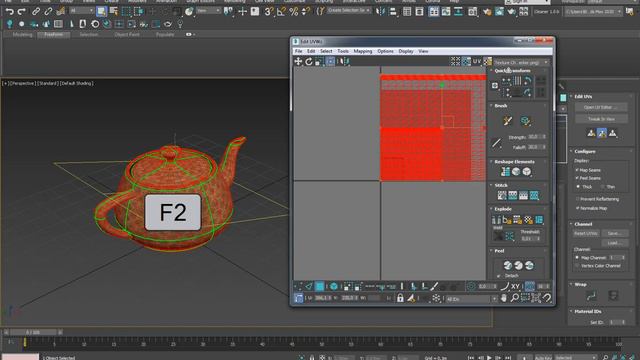Screen dimensions: 640x360
Task: Collapse the Reshape Elements rollout
Action: click(491, 162)
